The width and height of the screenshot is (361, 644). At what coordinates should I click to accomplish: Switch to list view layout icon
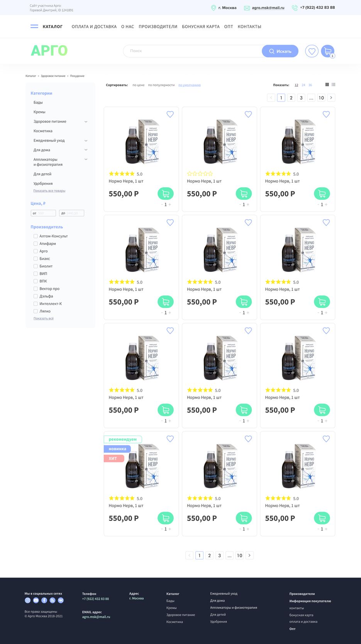[x=334, y=85]
